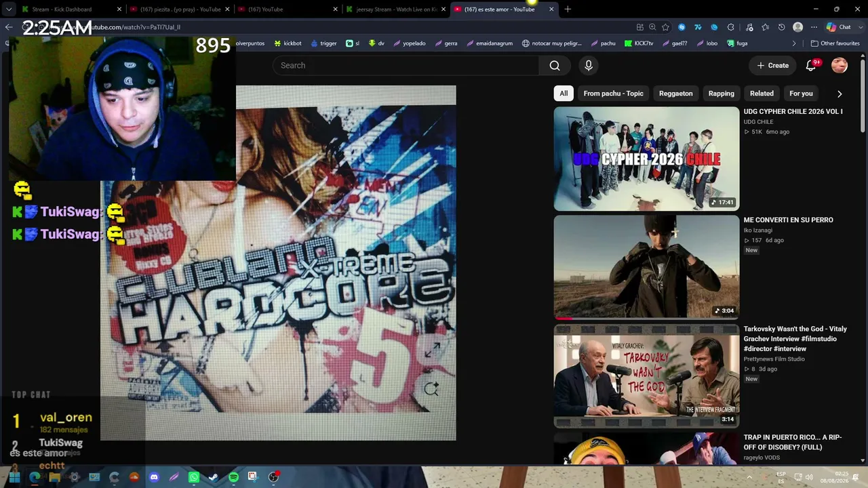Image resolution: width=868 pixels, height=488 pixels.
Task: Switch to the 'jeersay Stream' Kick tab
Action: [396, 9]
